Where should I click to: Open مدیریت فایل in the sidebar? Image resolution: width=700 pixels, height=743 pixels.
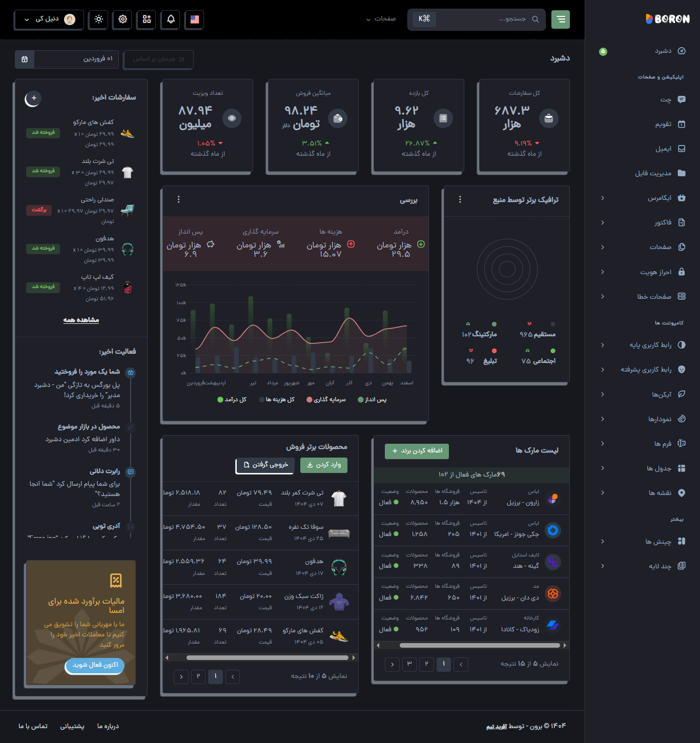(x=661, y=173)
